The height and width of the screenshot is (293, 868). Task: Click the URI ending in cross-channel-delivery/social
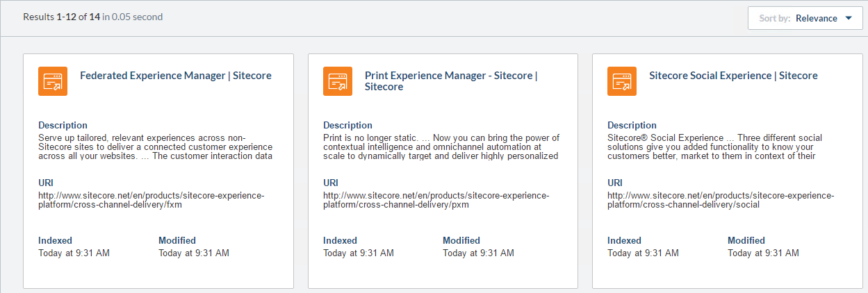[x=721, y=200]
